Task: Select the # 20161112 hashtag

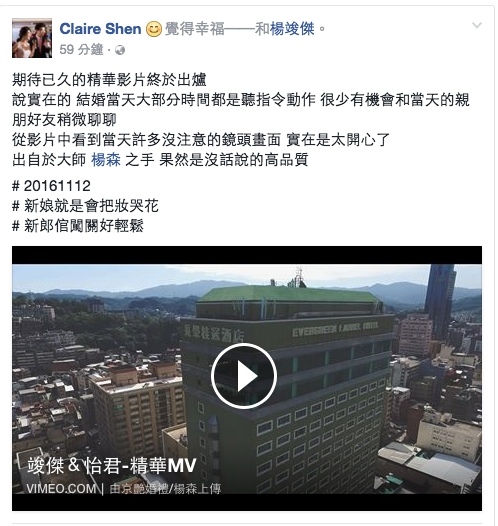Action: click(51, 186)
